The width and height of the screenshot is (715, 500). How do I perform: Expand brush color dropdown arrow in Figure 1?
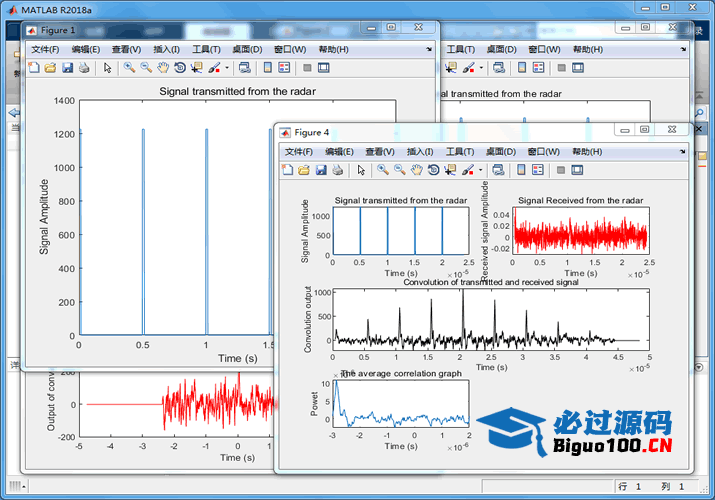(227, 68)
